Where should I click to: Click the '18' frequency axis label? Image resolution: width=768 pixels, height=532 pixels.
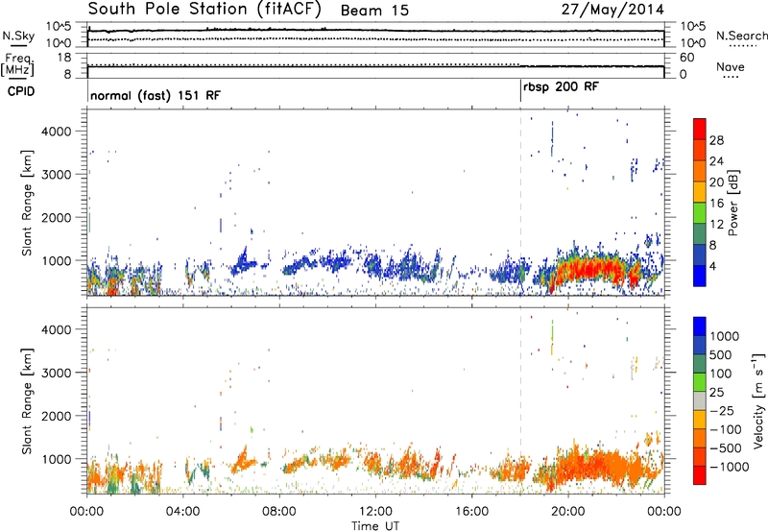64,58
